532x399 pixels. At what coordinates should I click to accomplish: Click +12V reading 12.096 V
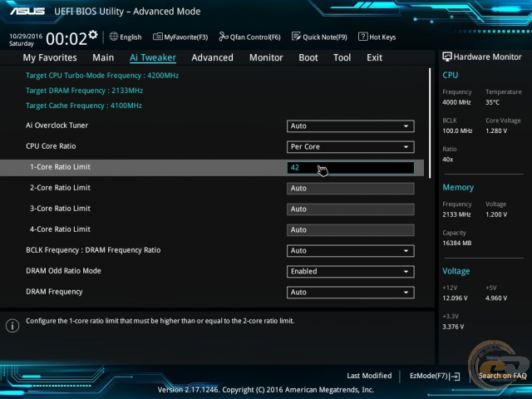[x=455, y=298]
